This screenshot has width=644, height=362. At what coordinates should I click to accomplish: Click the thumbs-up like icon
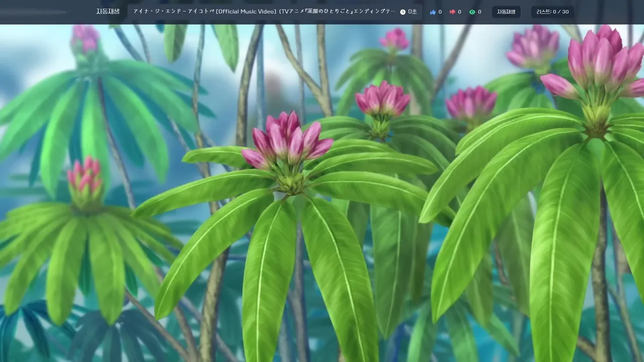(x=433, y=12)
